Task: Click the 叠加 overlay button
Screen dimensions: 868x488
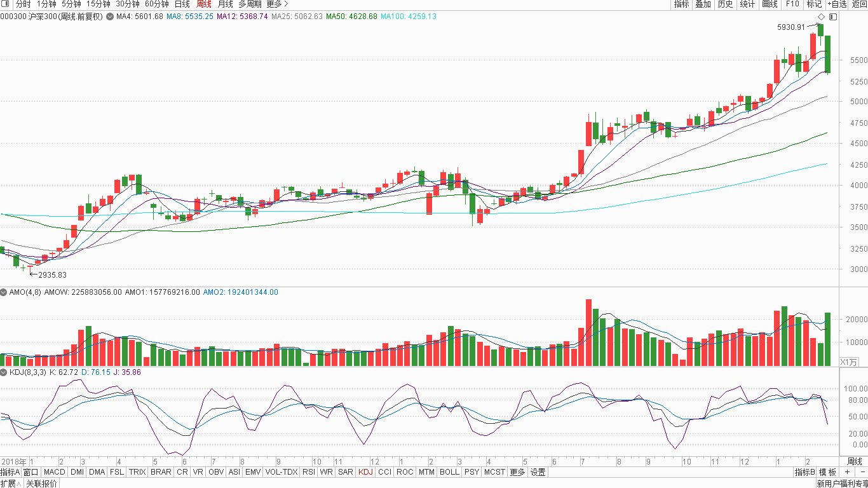Action: [703, 4]
